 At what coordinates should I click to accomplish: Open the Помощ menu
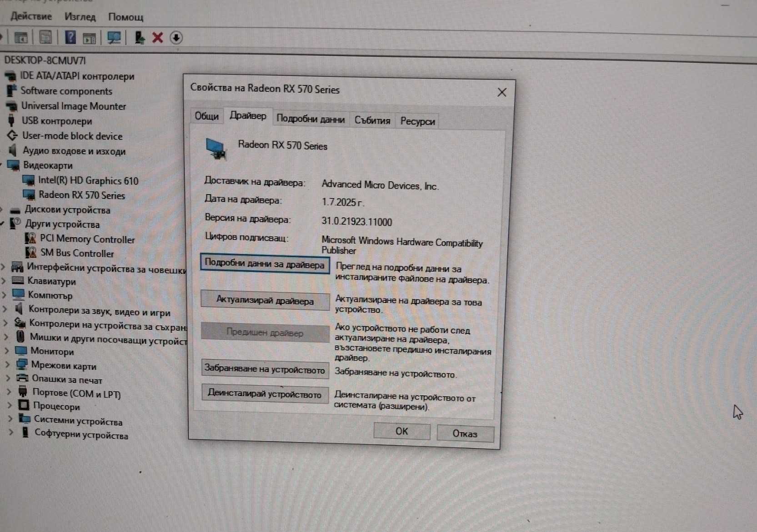[125, 17]
